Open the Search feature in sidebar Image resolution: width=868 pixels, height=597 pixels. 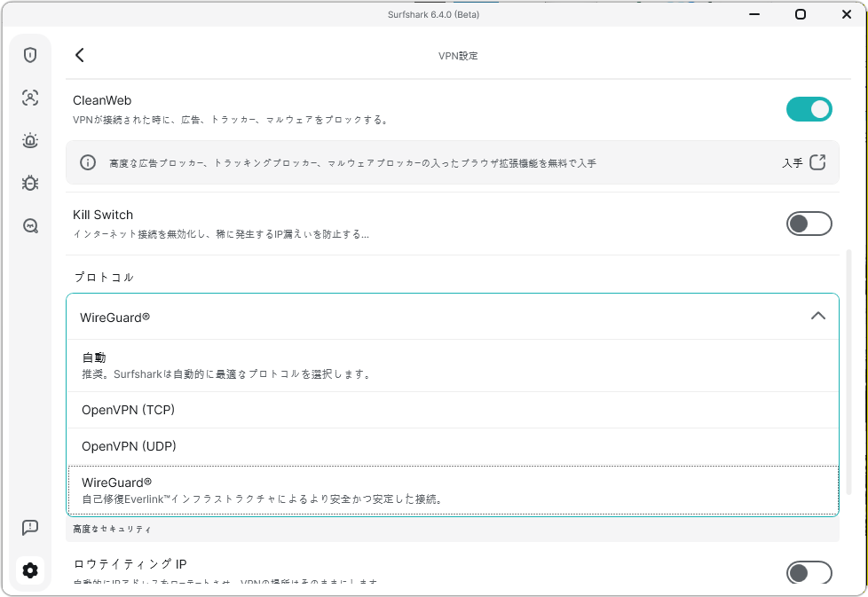point(30,225)
